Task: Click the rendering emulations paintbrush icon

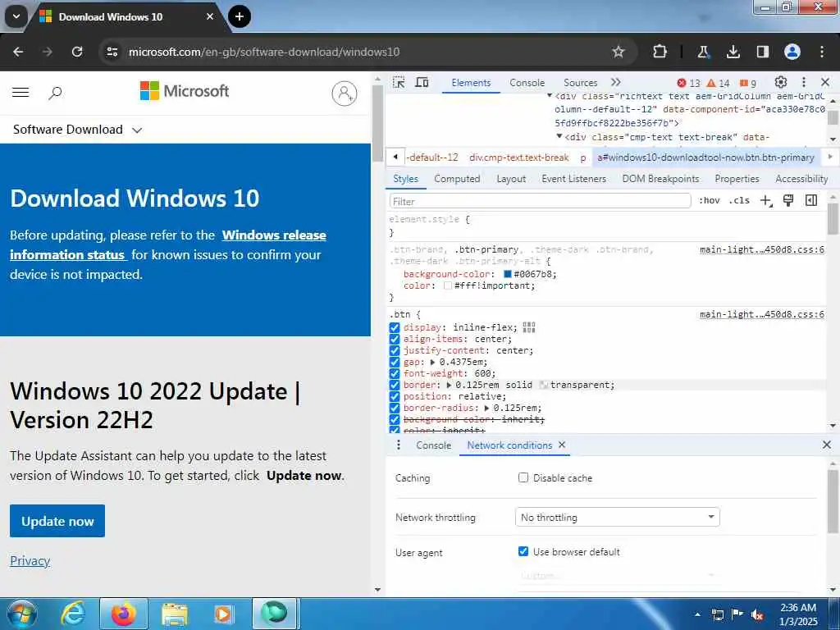Action: click(x=788, y=200)
